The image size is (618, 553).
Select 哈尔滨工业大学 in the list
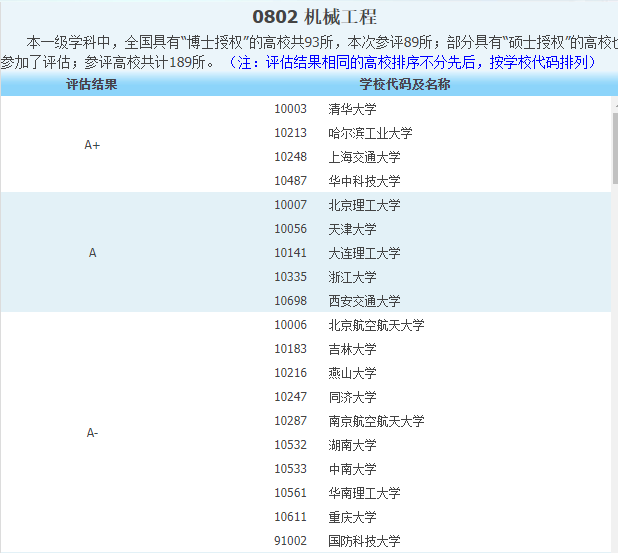pyautogui.click(x=370, y=133)
